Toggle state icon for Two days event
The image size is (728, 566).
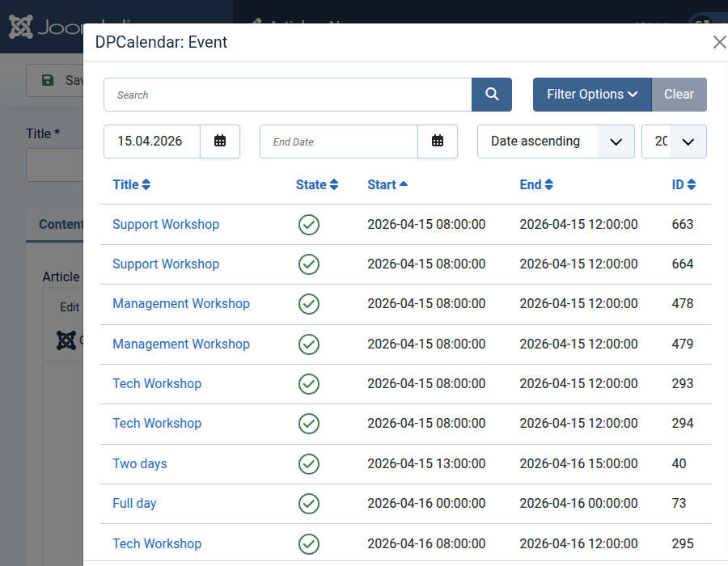[308, 464]
